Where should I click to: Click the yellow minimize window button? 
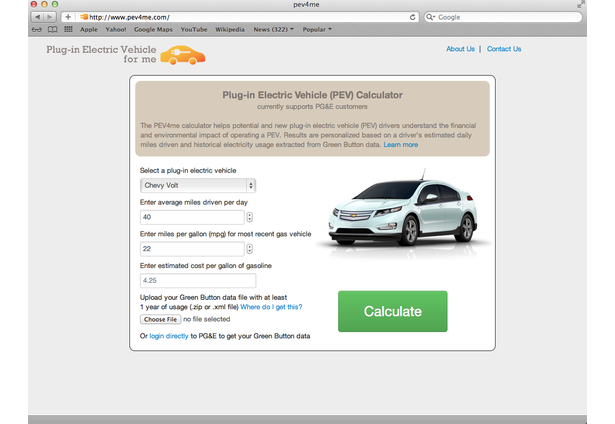[x=44, y=4]
